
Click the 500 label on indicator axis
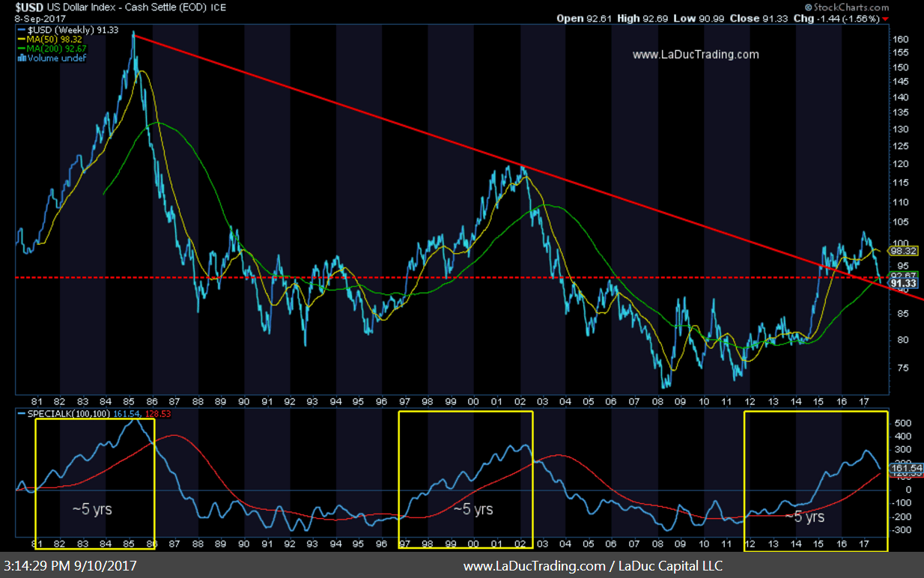(903, 423)
